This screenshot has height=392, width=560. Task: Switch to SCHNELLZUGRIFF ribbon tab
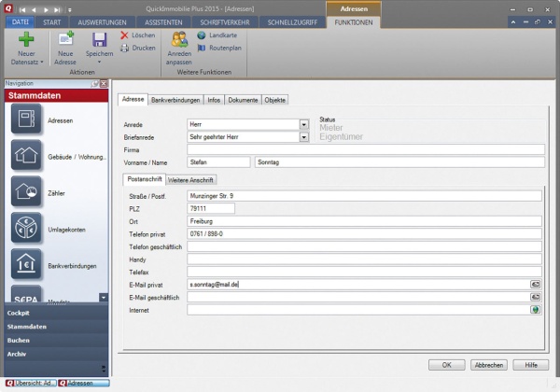(x=292, y=22)
